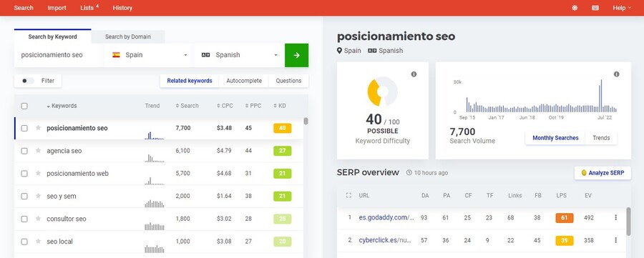Check the 'posicionamiento web' row checkbox
This screenshot has width=644, height=258.
24,174
